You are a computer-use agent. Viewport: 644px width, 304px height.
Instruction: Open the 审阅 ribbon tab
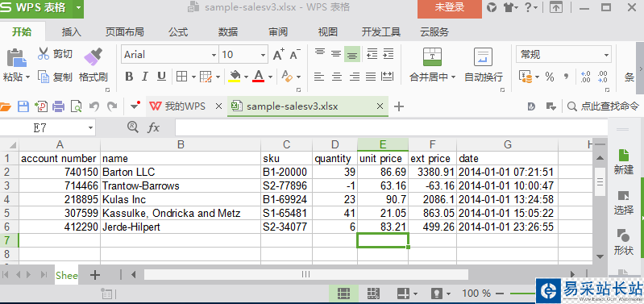tap(278, 32)
